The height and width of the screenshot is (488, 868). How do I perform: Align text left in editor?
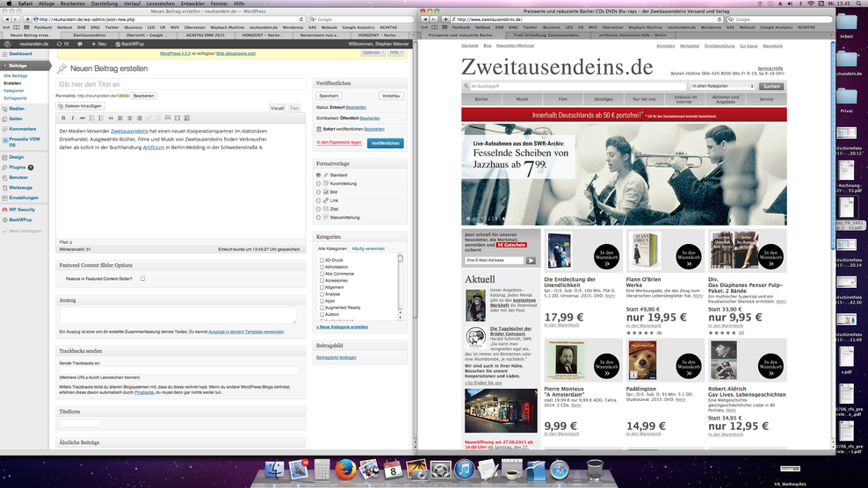pos(120,118)
